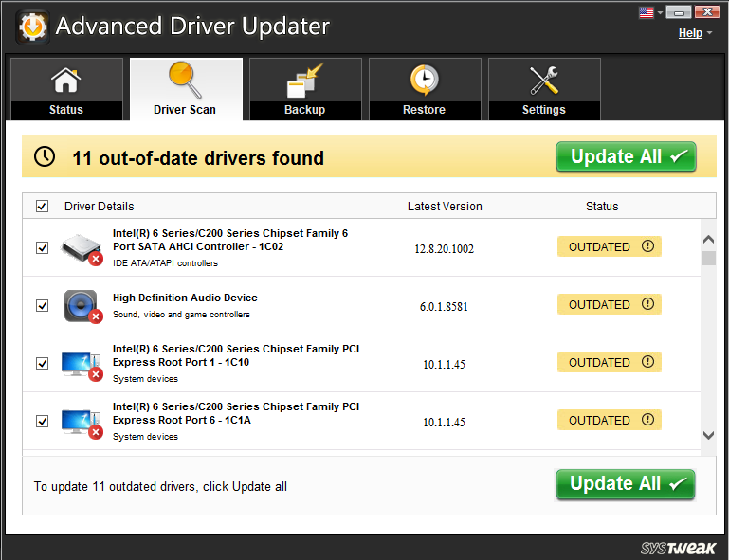Close the Advanced Driver Updater window

707,12
